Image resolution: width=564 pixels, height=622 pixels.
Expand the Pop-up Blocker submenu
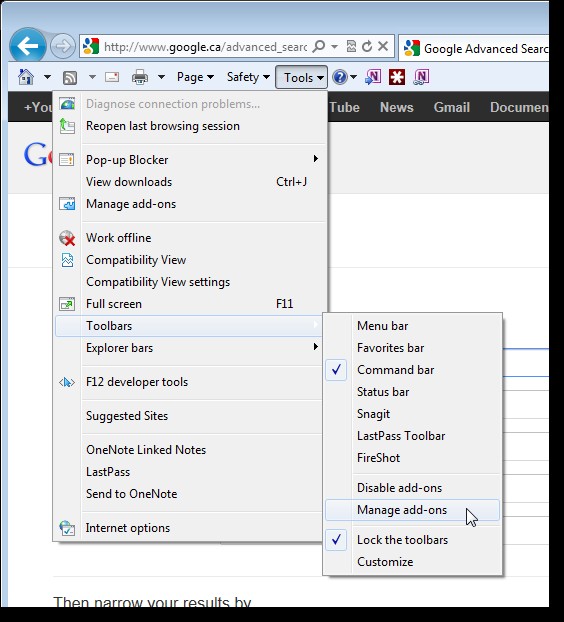[x=316, y=159]
